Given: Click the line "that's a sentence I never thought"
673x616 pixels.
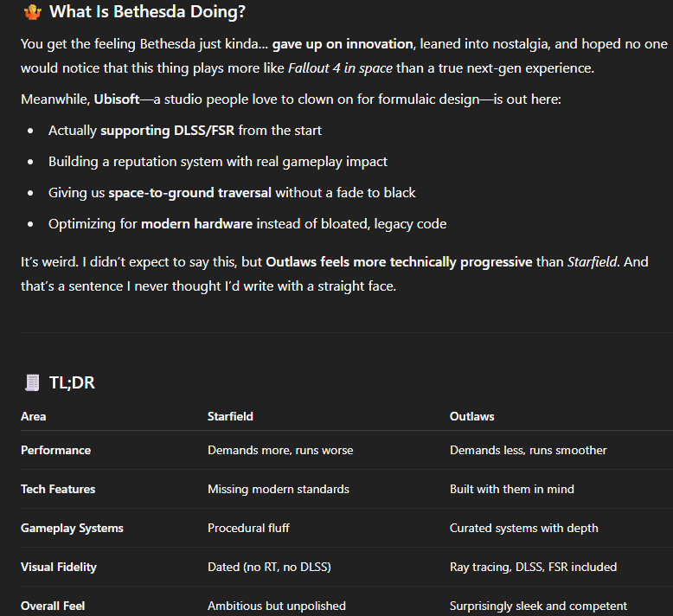Looking at the screenshot, I should tap(208, 286).
